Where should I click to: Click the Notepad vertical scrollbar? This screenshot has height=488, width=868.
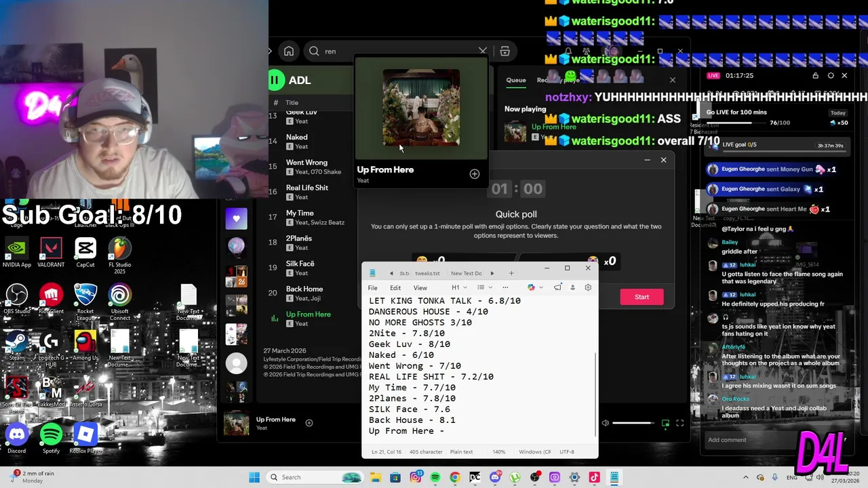[595, 393]
